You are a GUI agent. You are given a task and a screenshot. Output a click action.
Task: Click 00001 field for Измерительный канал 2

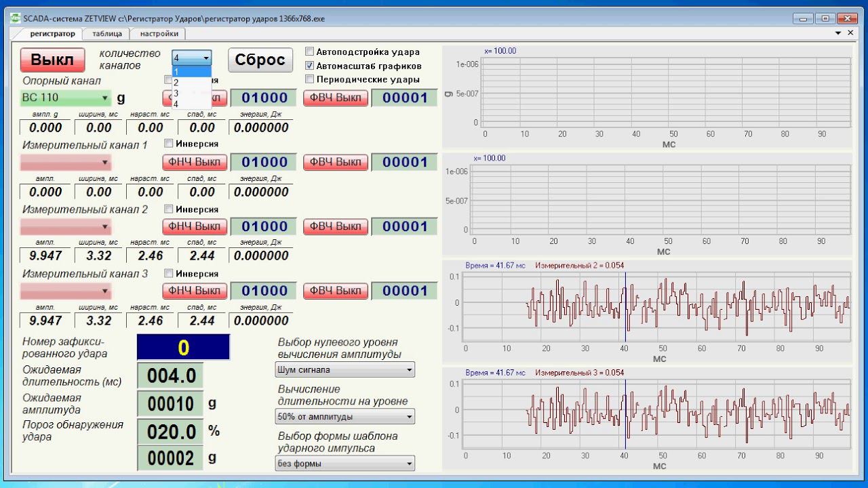(x=405, y=226)
